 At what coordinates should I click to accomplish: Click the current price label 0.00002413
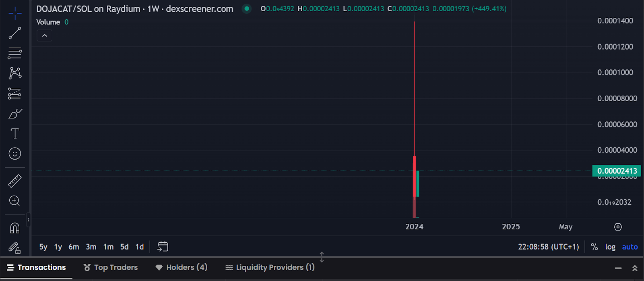(x=617, y=171)
